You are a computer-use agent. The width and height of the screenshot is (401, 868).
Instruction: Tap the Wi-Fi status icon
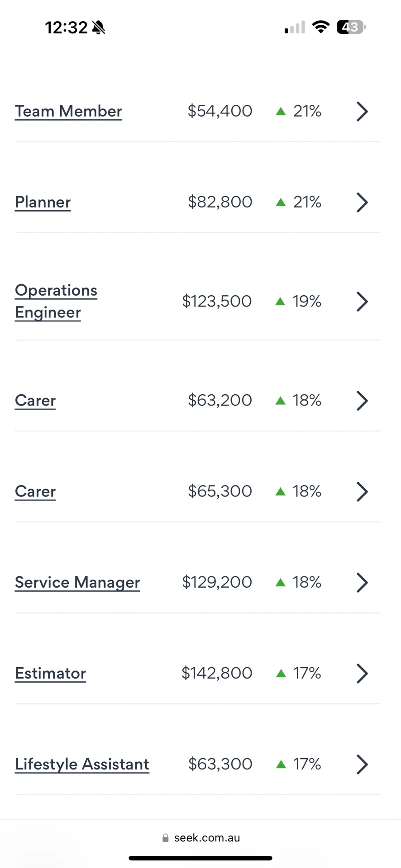pos(321,27)
